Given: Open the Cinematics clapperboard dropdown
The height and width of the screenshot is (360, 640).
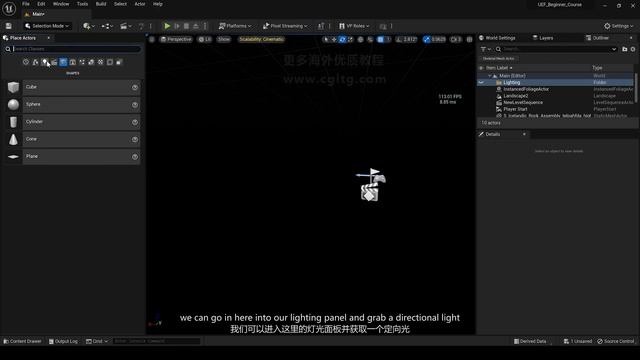Looking at the screenshot, I should point(125,26).
